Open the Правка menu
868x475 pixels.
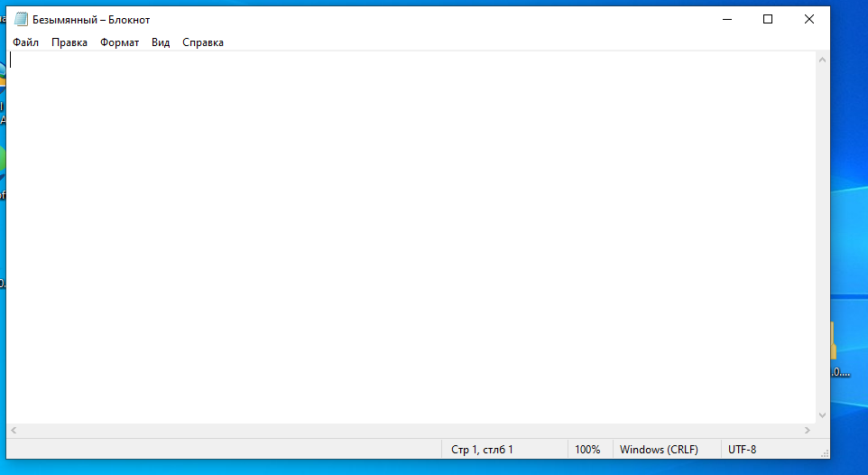69,42
